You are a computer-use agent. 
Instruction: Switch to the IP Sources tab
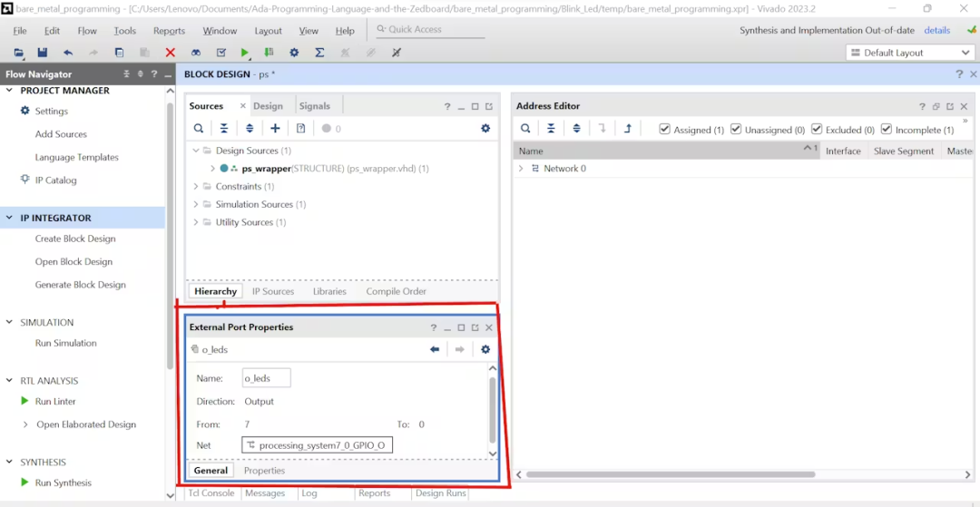coord(273,291)
